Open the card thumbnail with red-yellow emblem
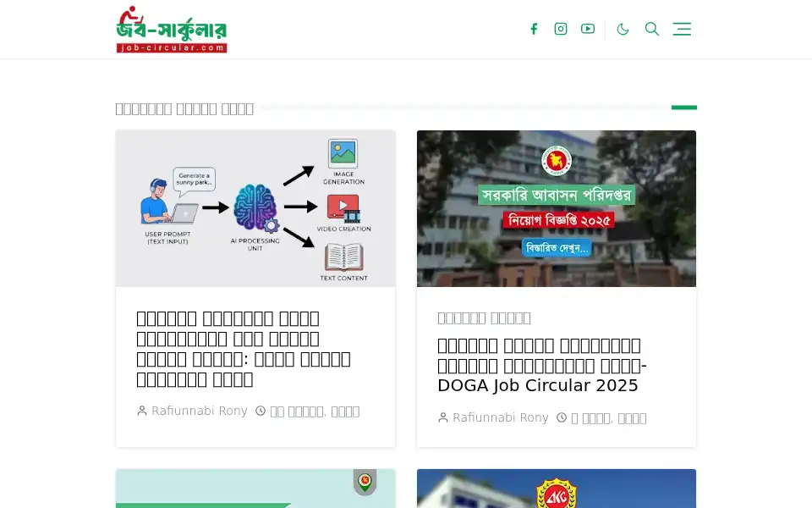The image size is (812, 508). [557, 489]
